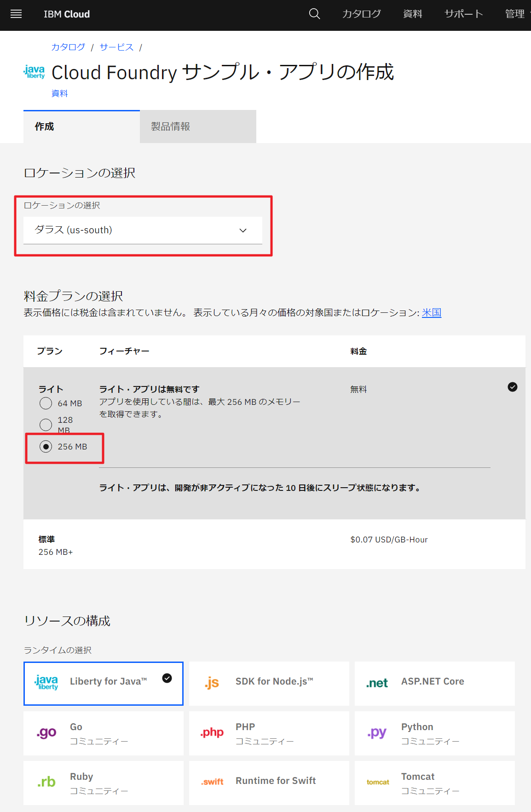Click the カタログ breadcrumb link

(68, 47)
